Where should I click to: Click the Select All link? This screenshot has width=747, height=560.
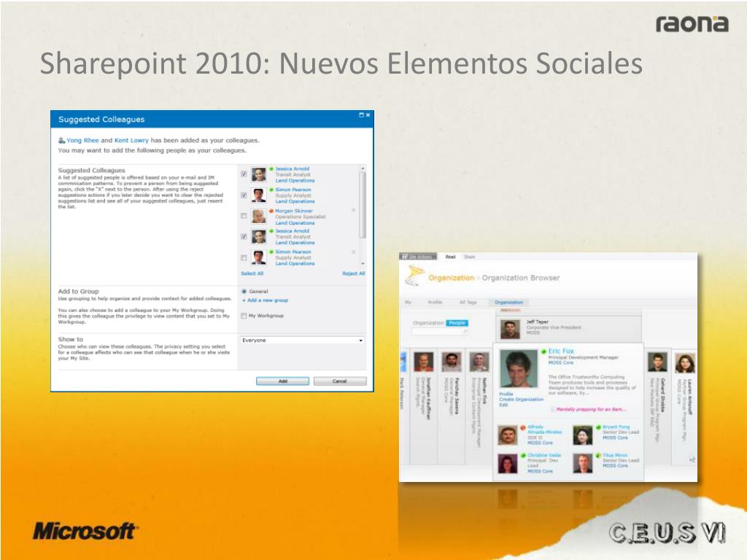click(252, 273)
